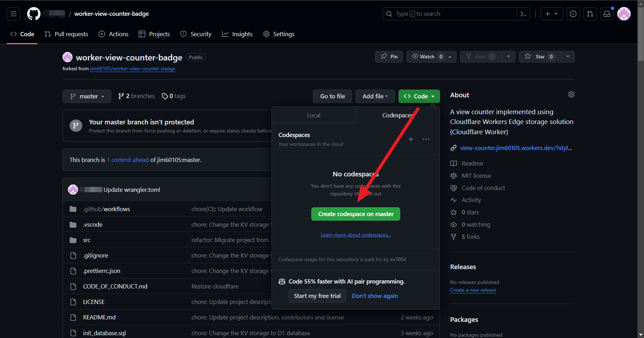Click plus icon to create new codespace
The width and height of the screenshot is (644, 338).
(x=410, y=139)
